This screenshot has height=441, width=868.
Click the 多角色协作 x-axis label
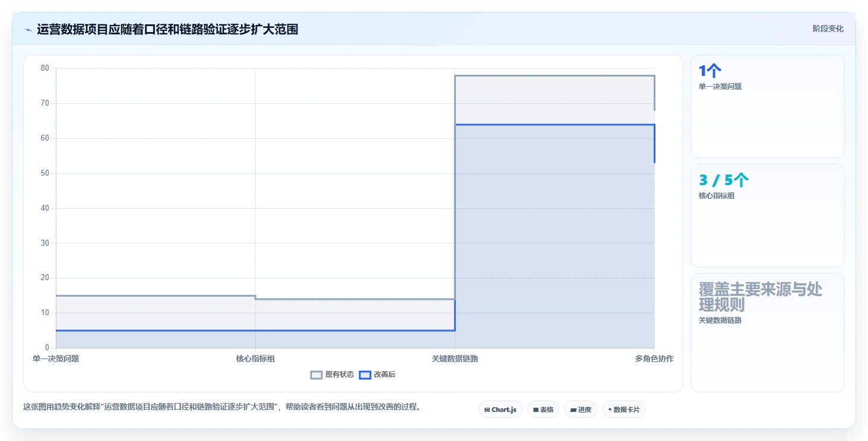654,358
